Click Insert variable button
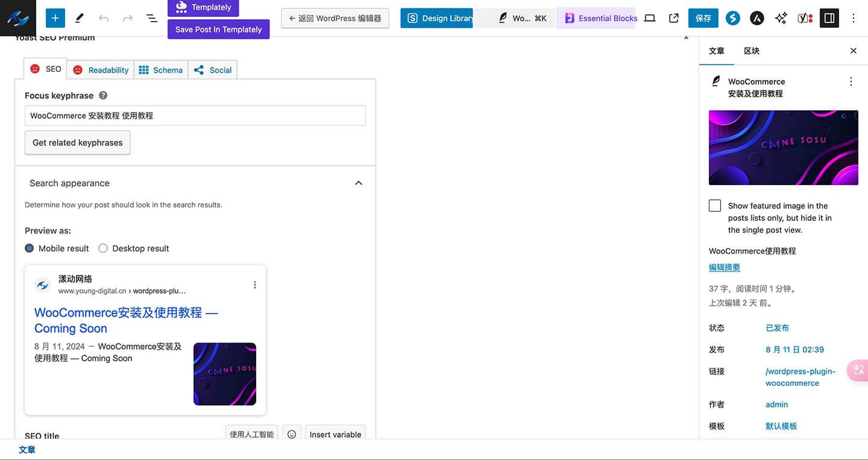This screenshot has height=460, width=868. point(336,434)
